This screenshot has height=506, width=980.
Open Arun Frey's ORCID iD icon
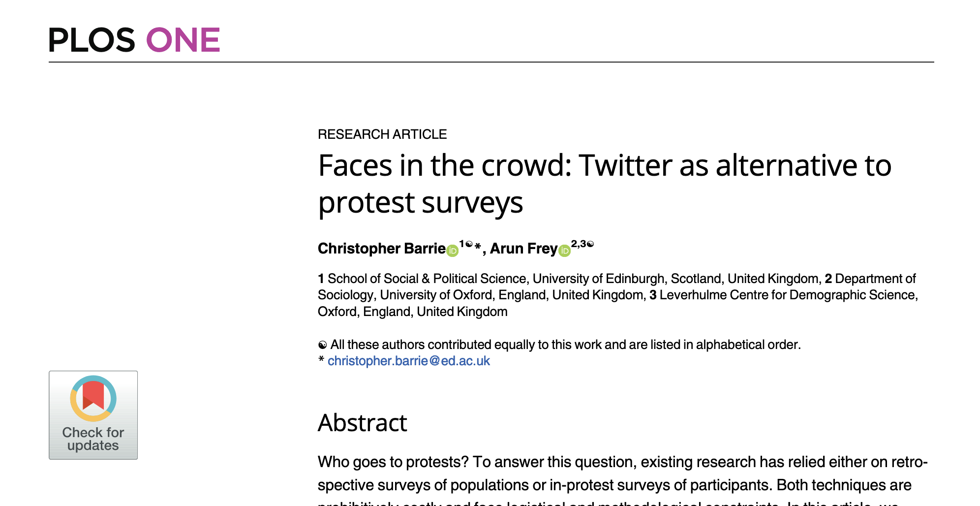tap(565, 251)
